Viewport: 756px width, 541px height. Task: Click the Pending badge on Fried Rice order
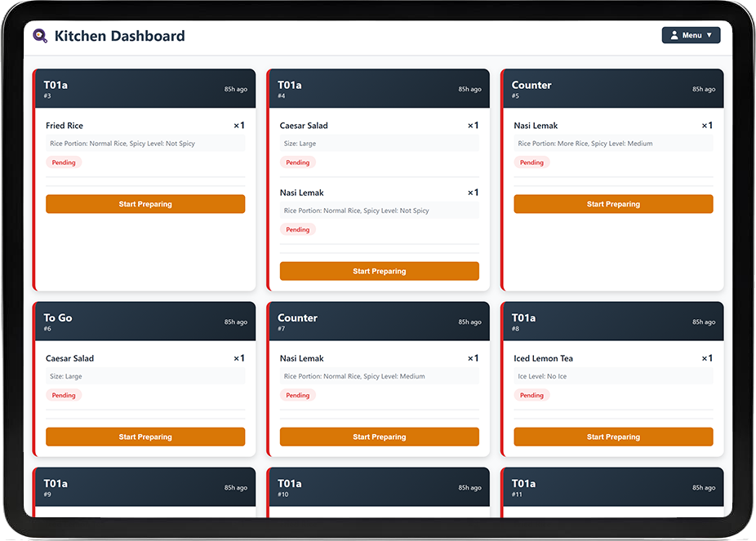[x=64, y=162]
